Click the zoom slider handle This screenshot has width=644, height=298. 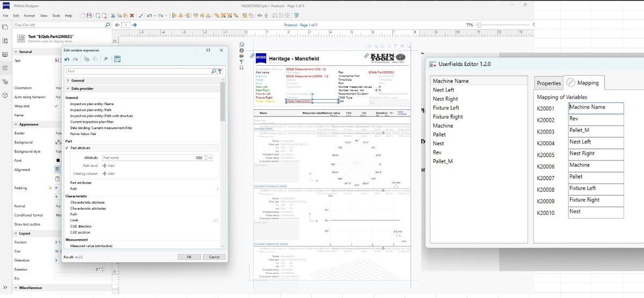[479, 25]
